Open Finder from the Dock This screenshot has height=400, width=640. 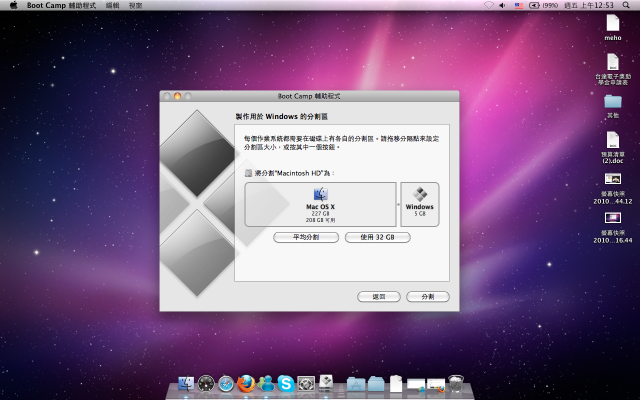pos(186,384)
